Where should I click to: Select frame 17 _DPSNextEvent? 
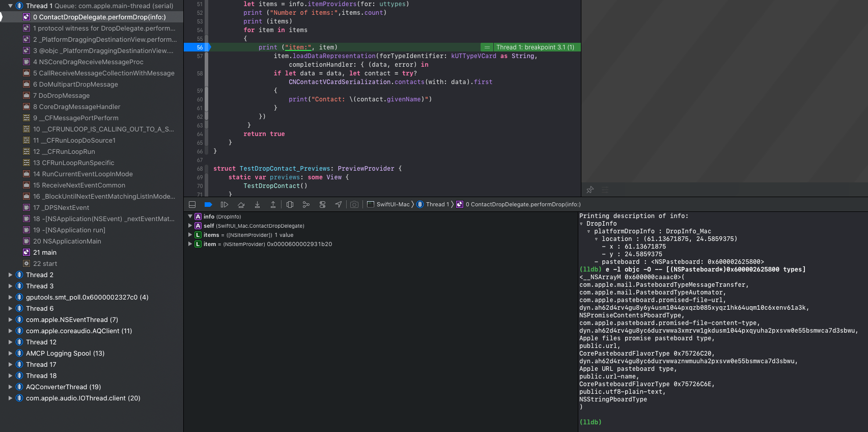[x=92, y=208]
